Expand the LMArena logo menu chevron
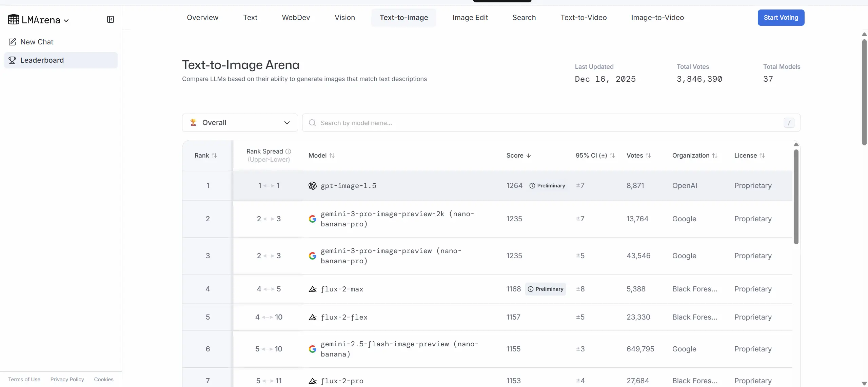The image size is (868, 387). pyautogui.click(x=66, y=20)
